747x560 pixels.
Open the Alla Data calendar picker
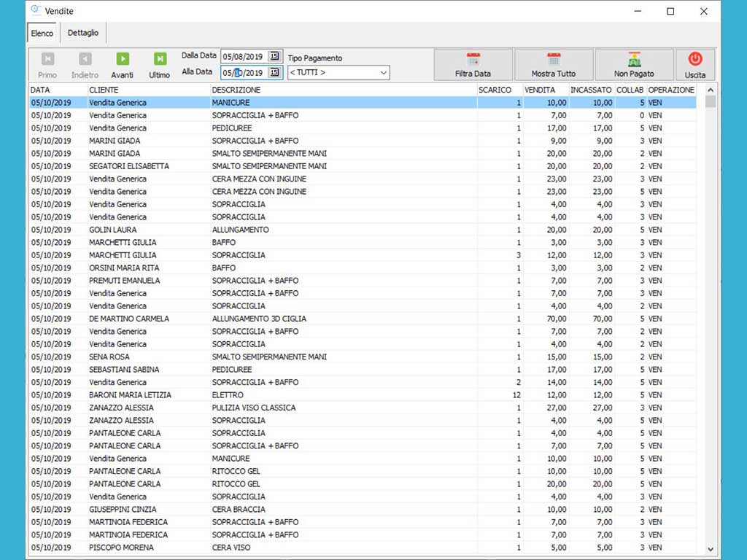(274, 72)
